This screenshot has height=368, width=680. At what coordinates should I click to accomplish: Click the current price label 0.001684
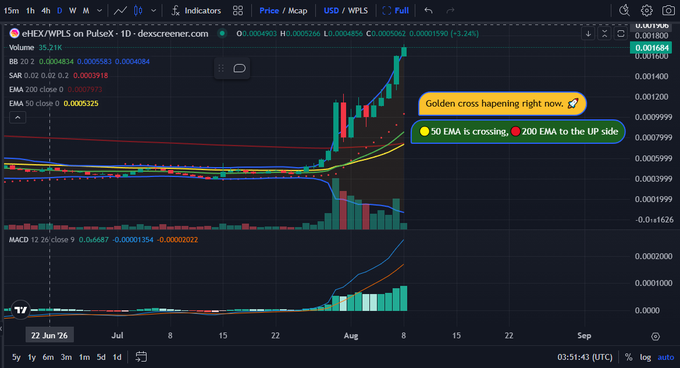[652, 47]
